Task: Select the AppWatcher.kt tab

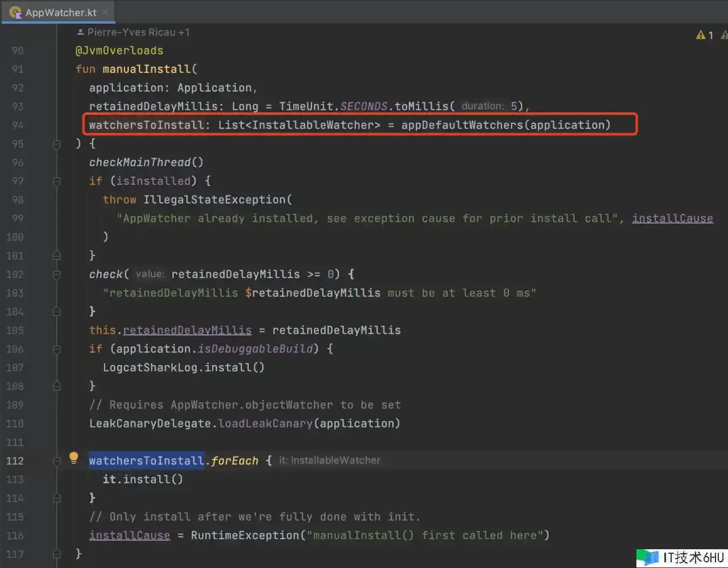Action: click(60, 13)
